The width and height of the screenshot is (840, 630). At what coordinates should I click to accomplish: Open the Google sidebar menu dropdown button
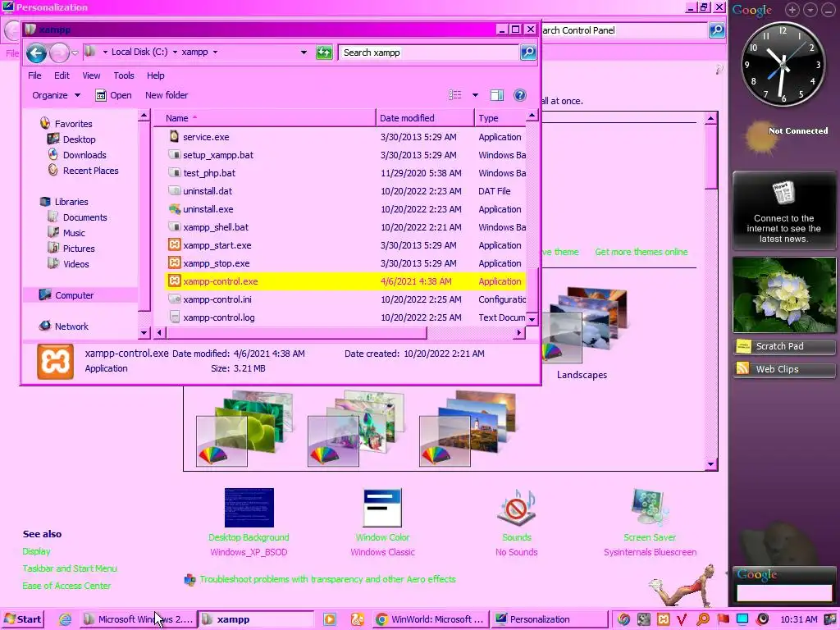coord(810,10)
